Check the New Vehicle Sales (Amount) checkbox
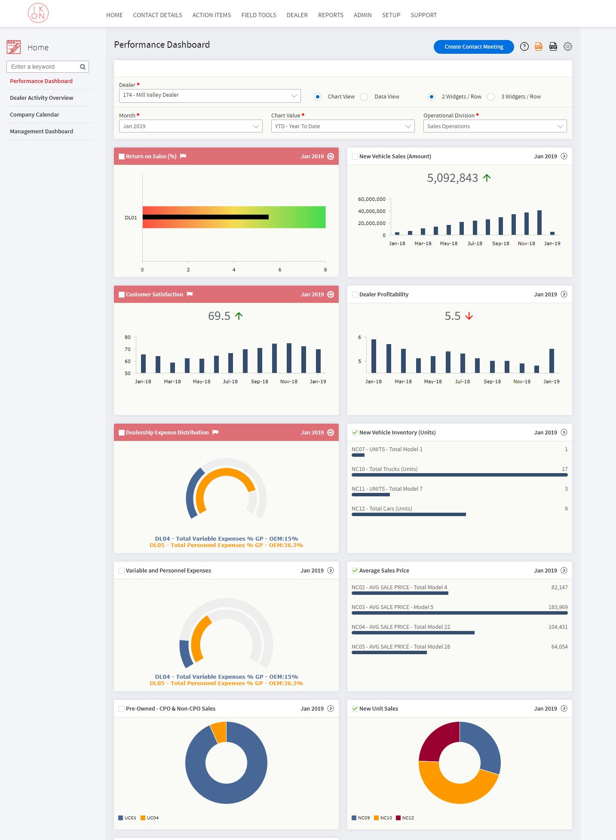Screen dimensions: 616x840 (355, 157)
